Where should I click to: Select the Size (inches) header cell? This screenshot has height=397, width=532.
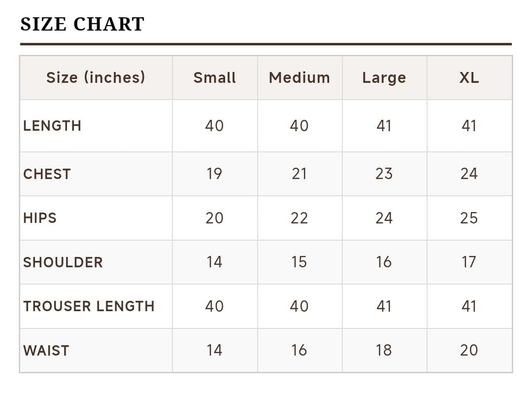click(96, 77)
